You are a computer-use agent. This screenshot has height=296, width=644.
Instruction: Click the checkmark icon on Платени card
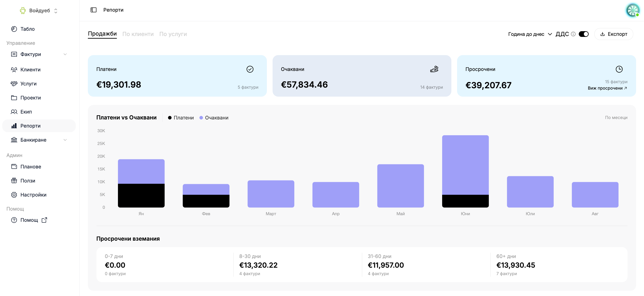250,69
